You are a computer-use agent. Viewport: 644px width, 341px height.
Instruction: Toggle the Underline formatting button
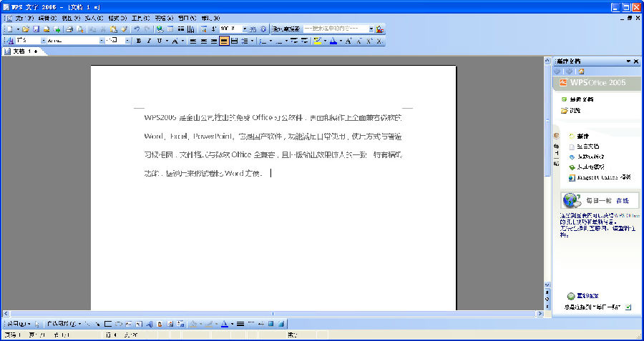159,41
